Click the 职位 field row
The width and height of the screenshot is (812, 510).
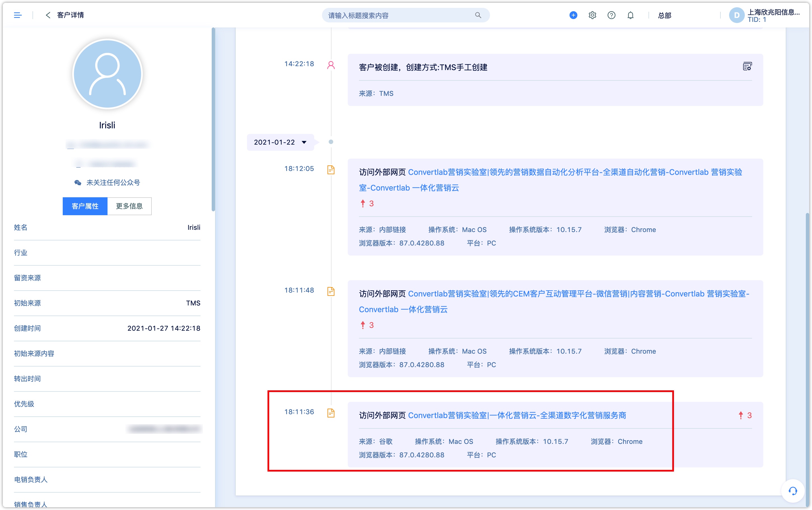click(x=107, y=454)
